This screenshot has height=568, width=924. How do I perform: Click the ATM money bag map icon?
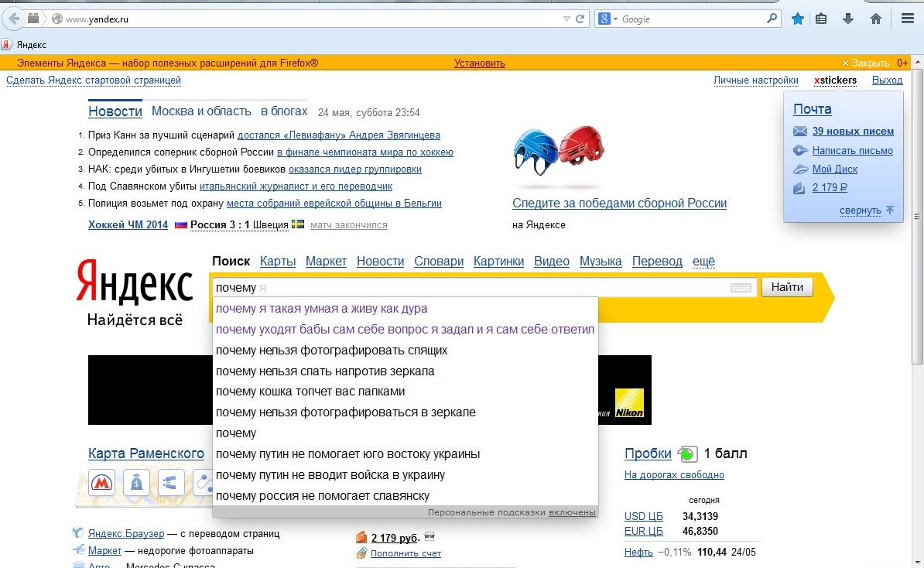[136, 483]
